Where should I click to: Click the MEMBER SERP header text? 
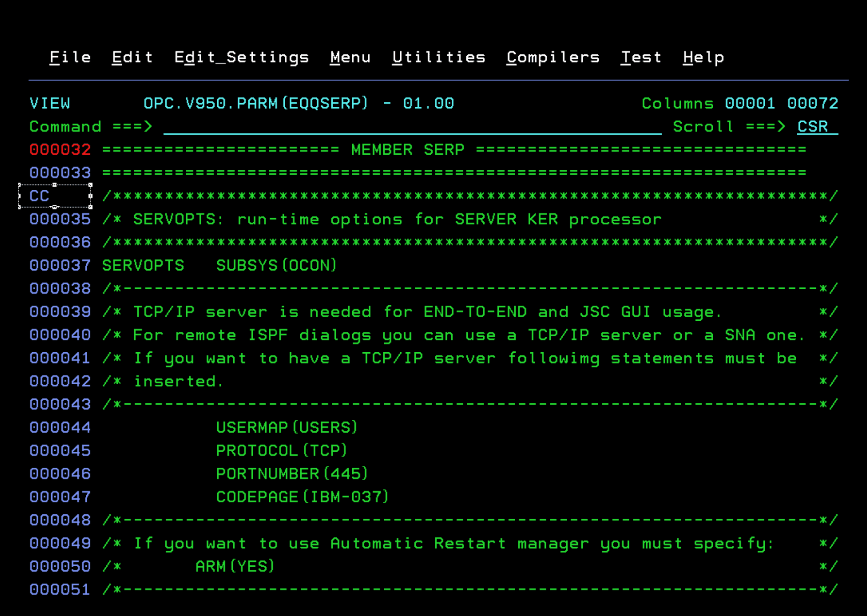[407, 150]
